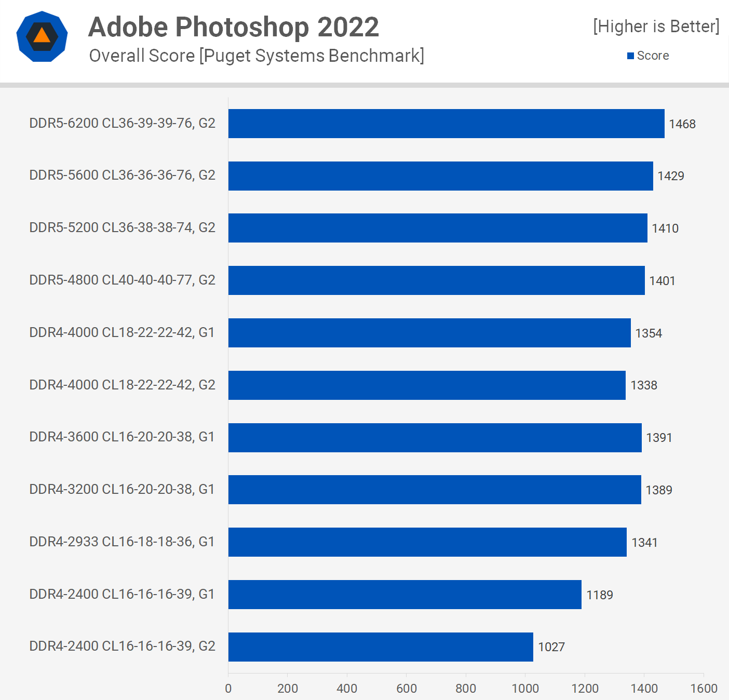This screenshot has height=700, width=729.
Task: Click the Adobe Photoshop 2022 title
Action: (x=234, y=27)
